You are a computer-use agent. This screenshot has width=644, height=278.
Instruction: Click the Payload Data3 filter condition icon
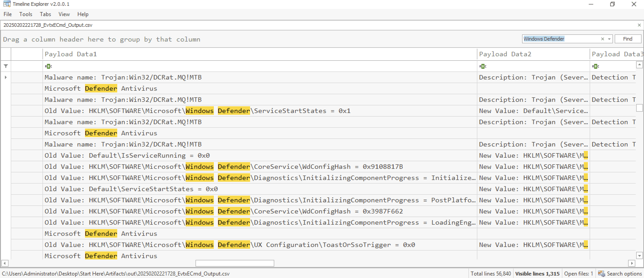pos(595,66)
